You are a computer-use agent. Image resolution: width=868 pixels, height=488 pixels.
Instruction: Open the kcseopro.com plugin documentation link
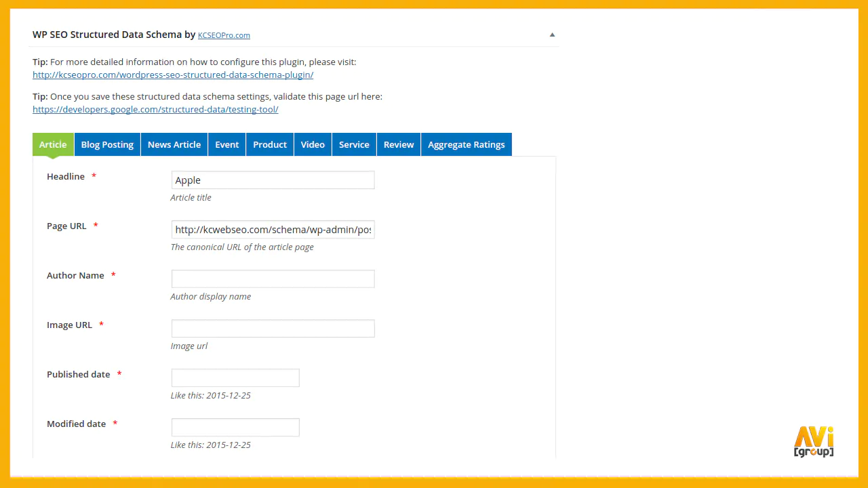point(173,75)
